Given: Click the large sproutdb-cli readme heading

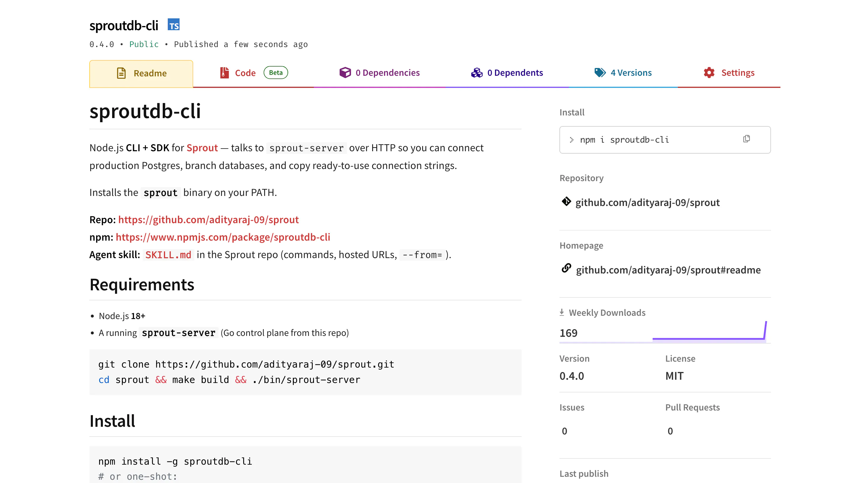Looking at the screenshot, I should coord(145,111).
